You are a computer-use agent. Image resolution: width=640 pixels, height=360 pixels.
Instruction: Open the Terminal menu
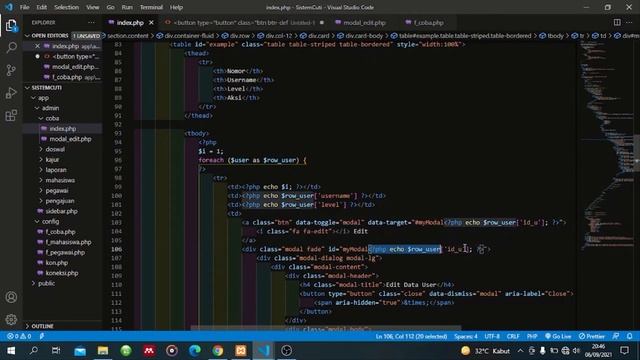tap(151, 7)
